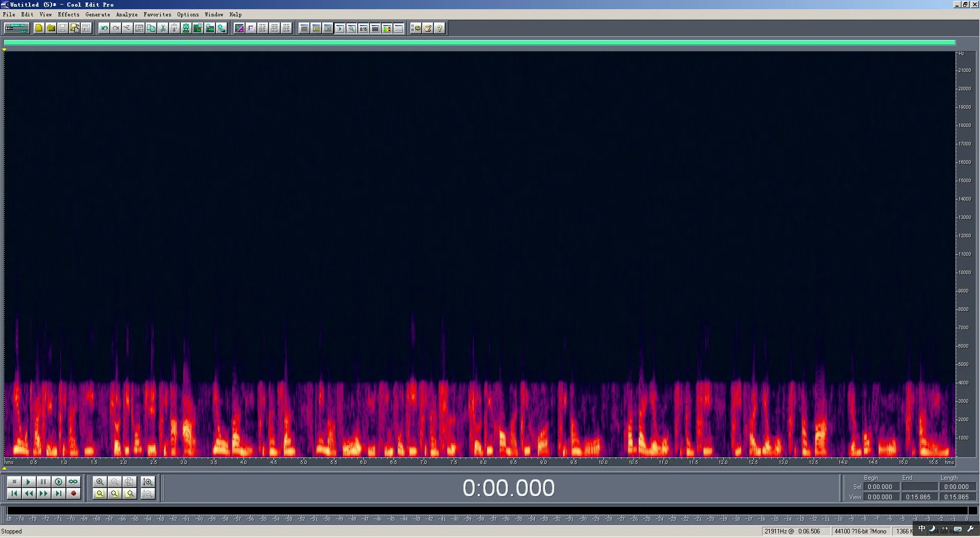Click the Sel Begin time field
Viewport: 980px width, 538px height.
click(881, 487)
